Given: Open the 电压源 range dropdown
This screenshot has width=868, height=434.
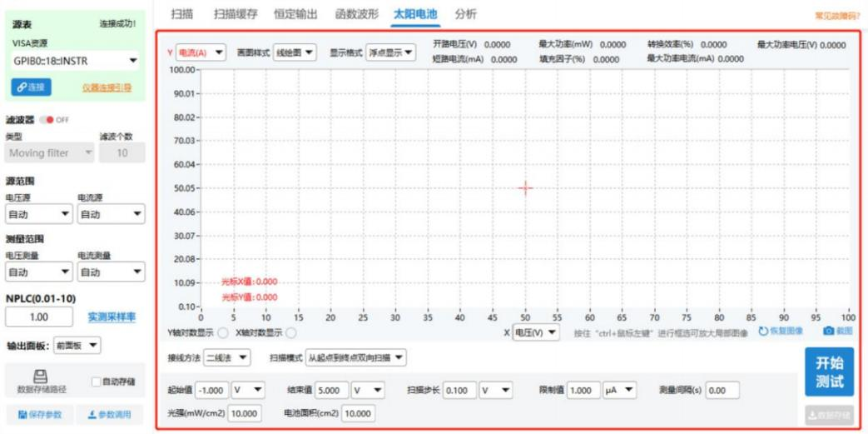Looking at the screenshot, I should [39, 214].
